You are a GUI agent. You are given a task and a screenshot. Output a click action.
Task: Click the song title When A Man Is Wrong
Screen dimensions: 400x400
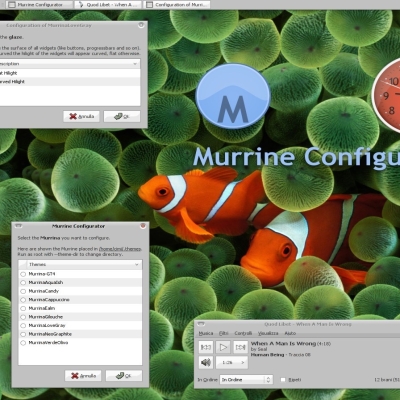coord(283,343)
